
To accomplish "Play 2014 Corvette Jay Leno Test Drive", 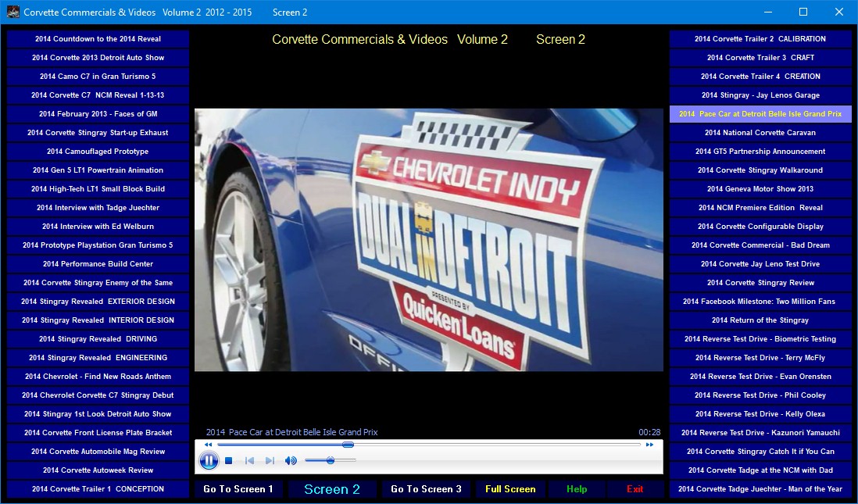I will click(760, 264).
